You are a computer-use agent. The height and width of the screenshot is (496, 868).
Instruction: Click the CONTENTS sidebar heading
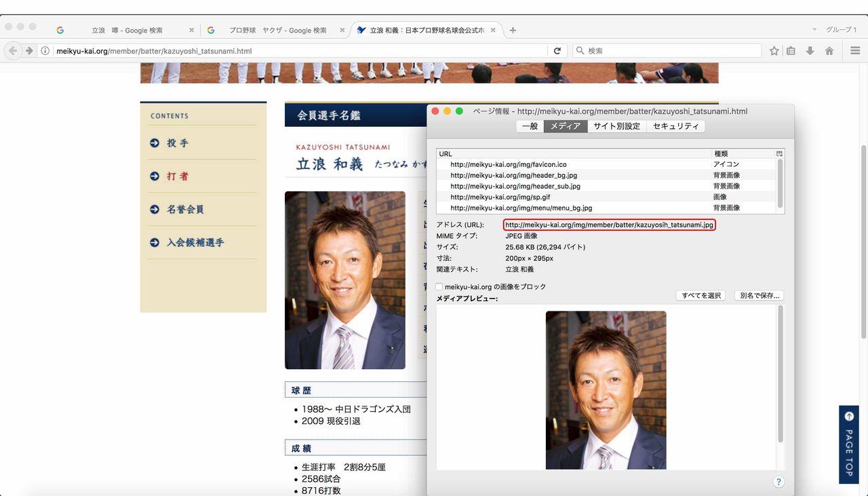[170, 116]
